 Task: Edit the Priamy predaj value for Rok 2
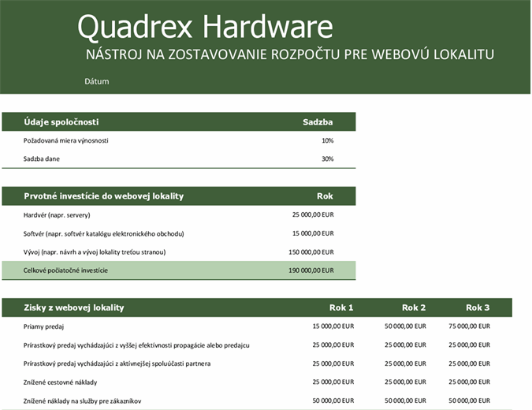(x=405, y=326)
